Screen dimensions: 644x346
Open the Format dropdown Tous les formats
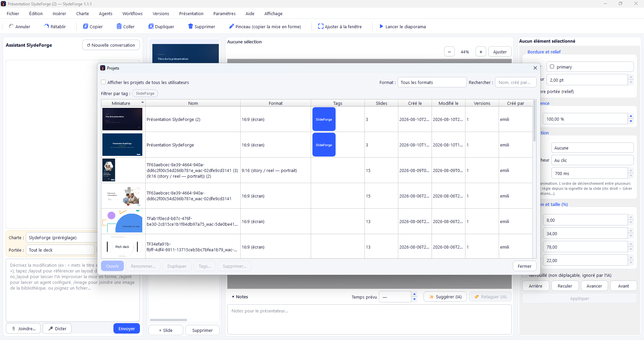[432, 82]
